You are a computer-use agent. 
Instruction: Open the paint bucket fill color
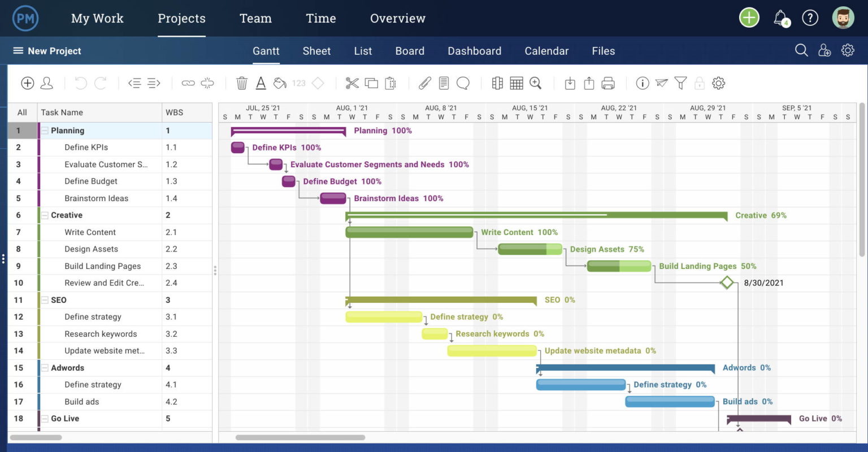[x=280, y=83]
